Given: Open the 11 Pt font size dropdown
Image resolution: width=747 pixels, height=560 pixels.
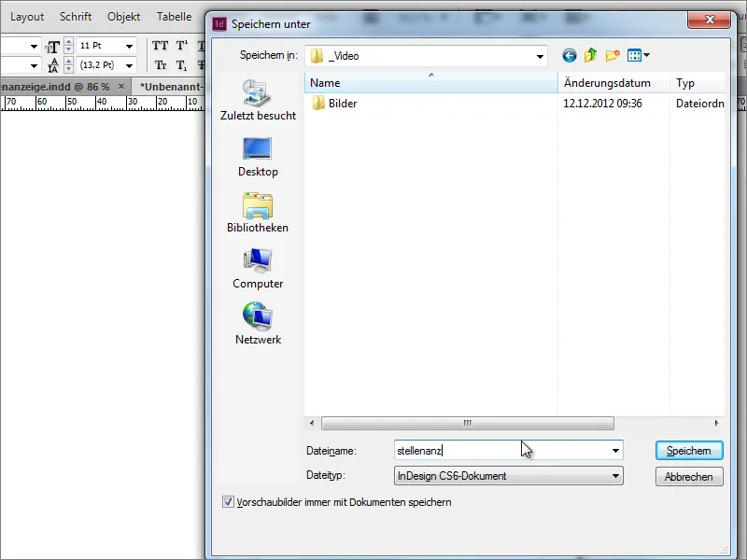Looking at the screenshot, I should tap(129, 46).
